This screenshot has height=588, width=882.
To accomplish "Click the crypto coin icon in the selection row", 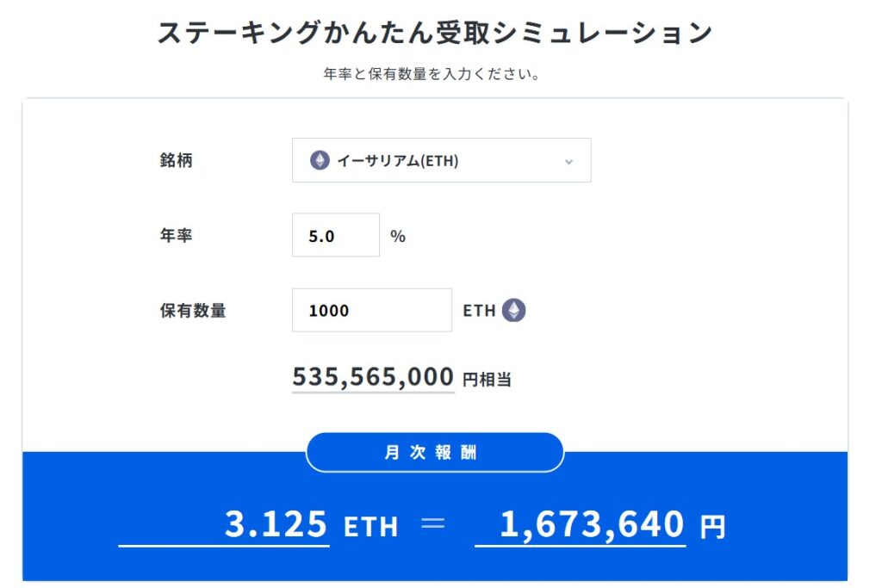I will point(320,159).
